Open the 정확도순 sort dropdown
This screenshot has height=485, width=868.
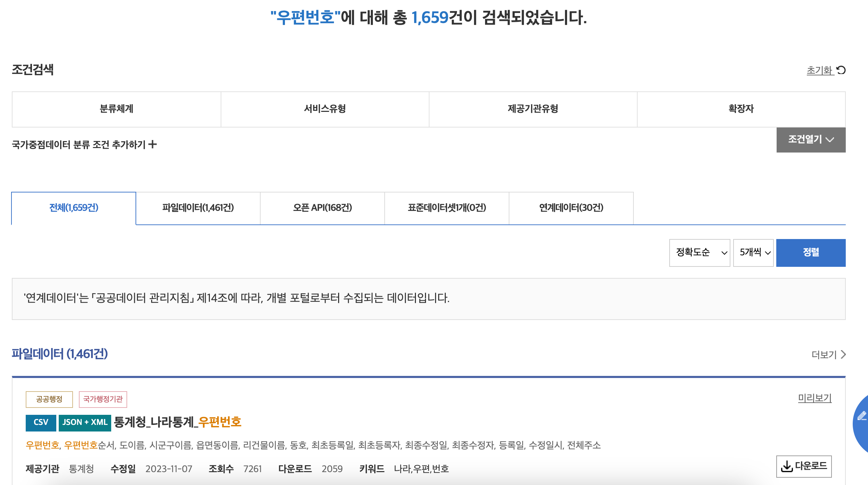(699, 253)
